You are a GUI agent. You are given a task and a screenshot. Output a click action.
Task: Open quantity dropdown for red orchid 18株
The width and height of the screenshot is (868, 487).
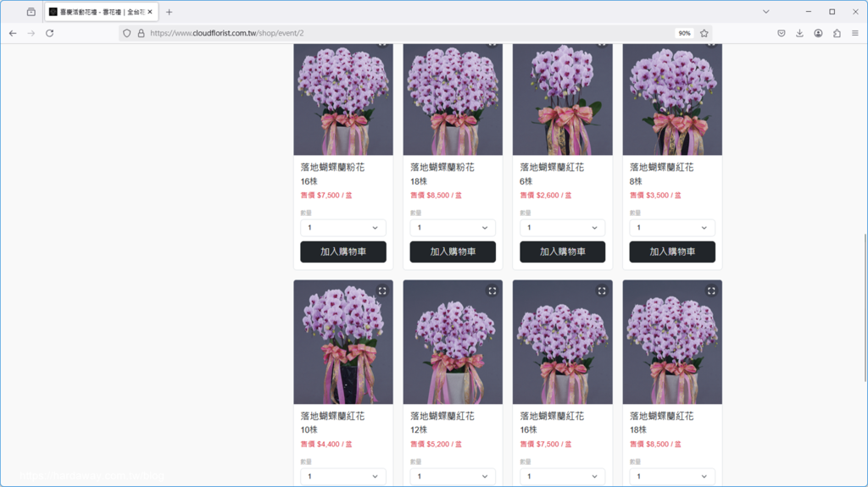[672, 476]
